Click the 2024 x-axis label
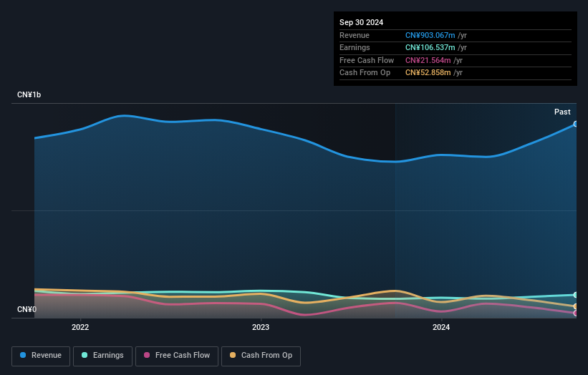This screenshot has width=588, height=375. tap(441, 327)
